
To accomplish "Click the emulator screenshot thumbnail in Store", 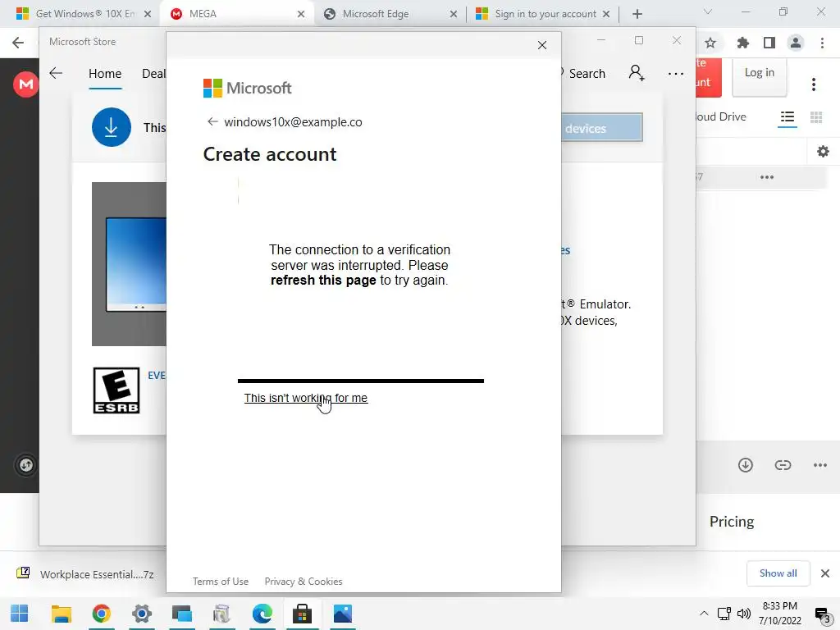I will (x=129, y=264).
